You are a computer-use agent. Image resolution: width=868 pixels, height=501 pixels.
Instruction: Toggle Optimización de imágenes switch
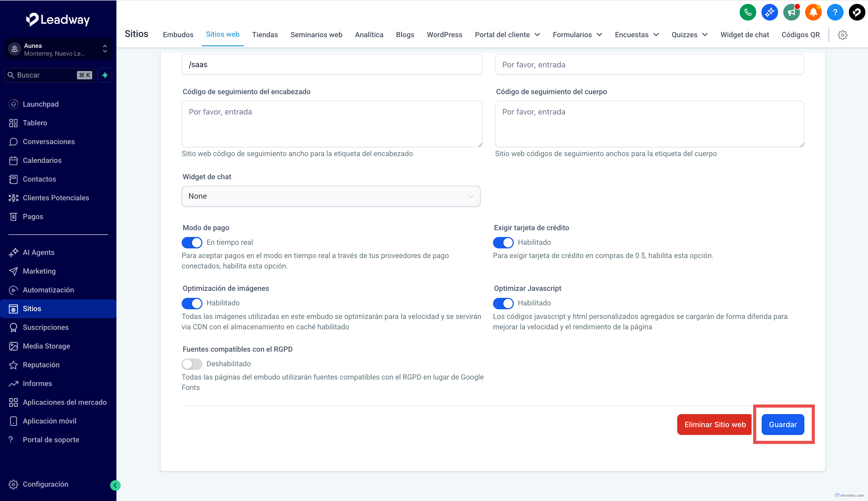pos(192,303)
